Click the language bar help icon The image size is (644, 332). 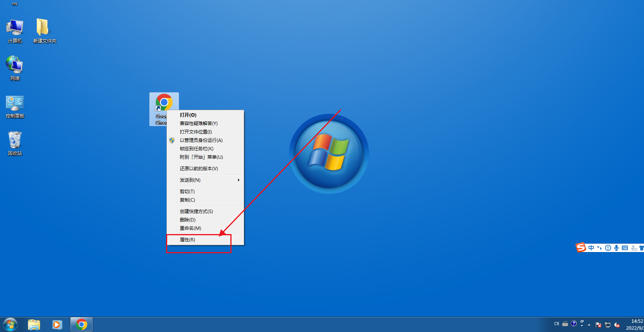tap(574, 324)
